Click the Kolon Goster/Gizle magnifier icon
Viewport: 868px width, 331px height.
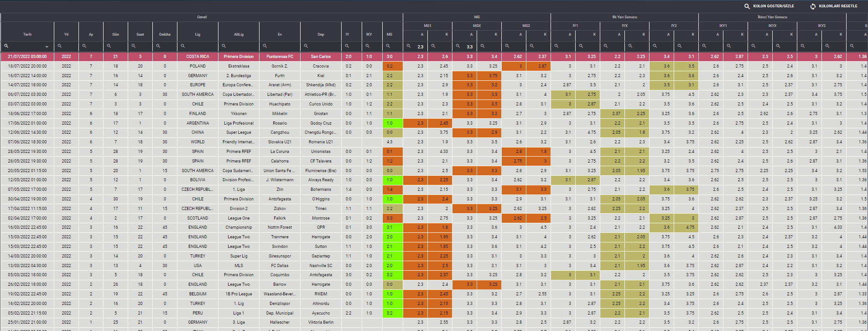(747, 6)
